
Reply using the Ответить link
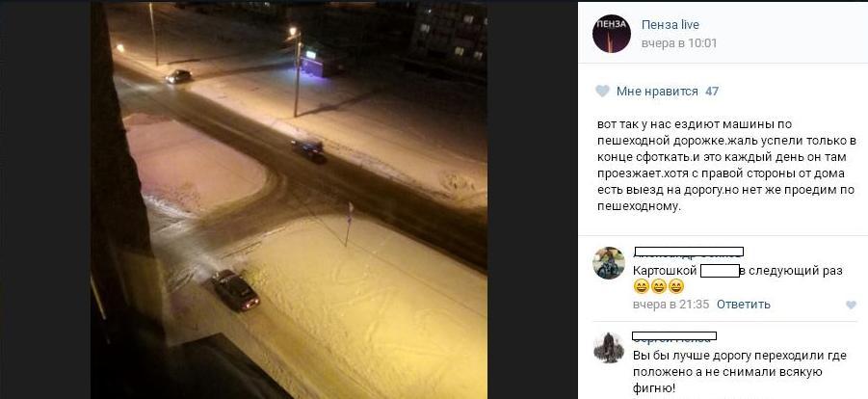click(x=744, y=305)
